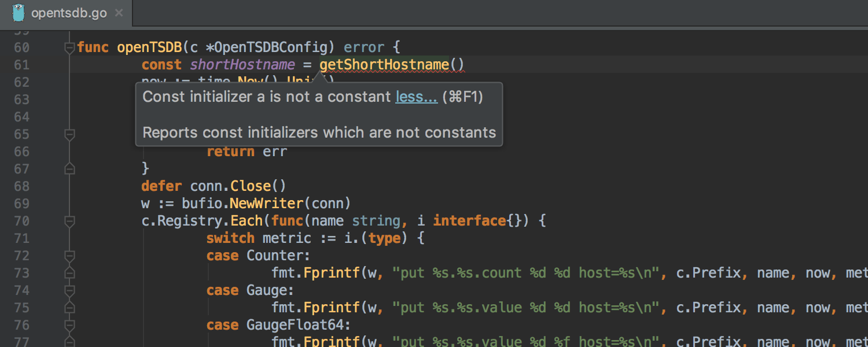Fold the case Gauge block at line 74
This screenshot has height=347, width=868.
tap(69, 290)
